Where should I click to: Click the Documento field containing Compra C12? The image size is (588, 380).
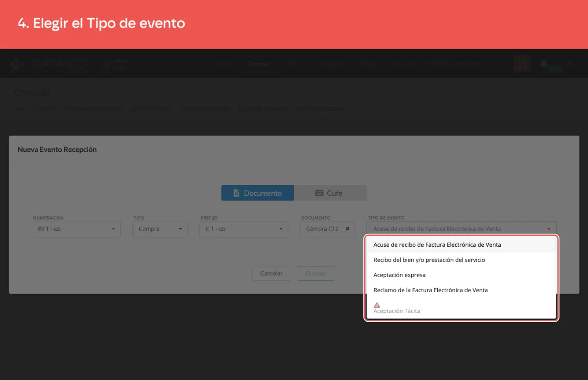pyautogui.click(x=328, y=229)
